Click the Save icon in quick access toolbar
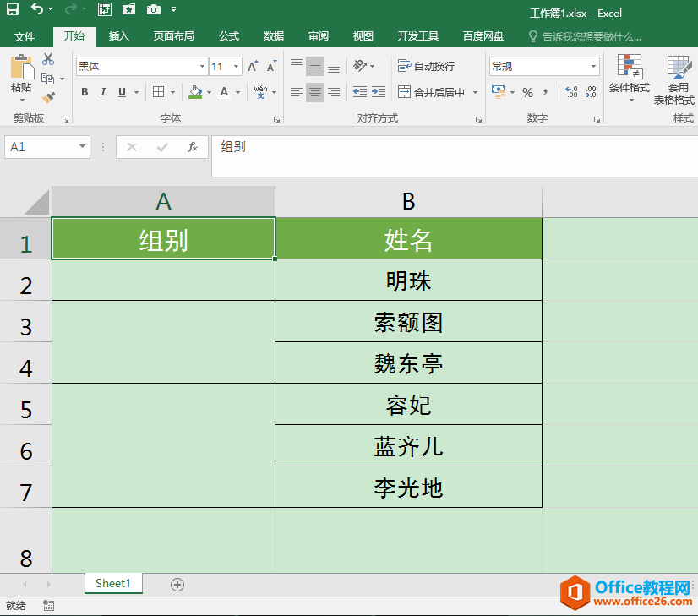The width and height of the screenshot is (698, 616). point(13,9)
